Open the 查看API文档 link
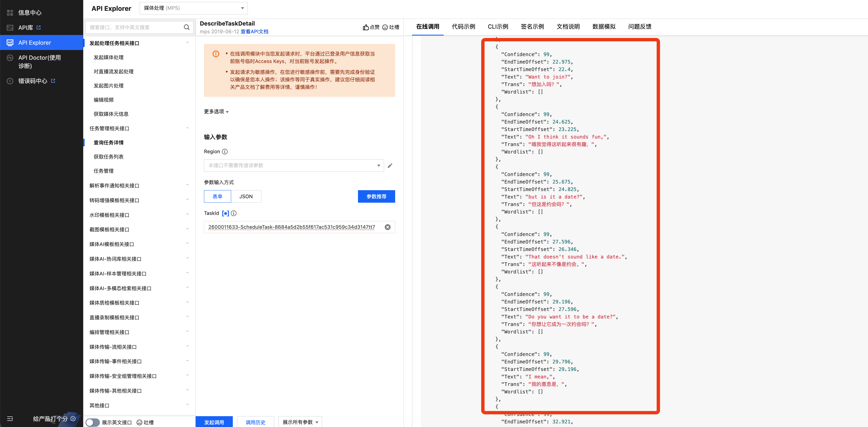Image resolution: width=868 pixels, height=427 pixels. click(x=254, y=32)
